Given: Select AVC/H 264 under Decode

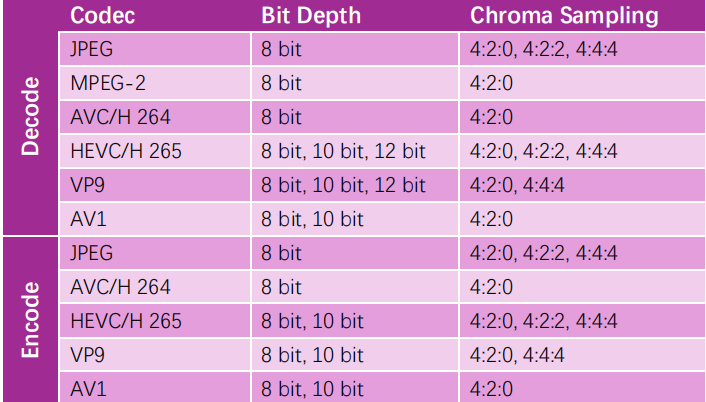Looking at the screenshot, I should click(121, 116).
